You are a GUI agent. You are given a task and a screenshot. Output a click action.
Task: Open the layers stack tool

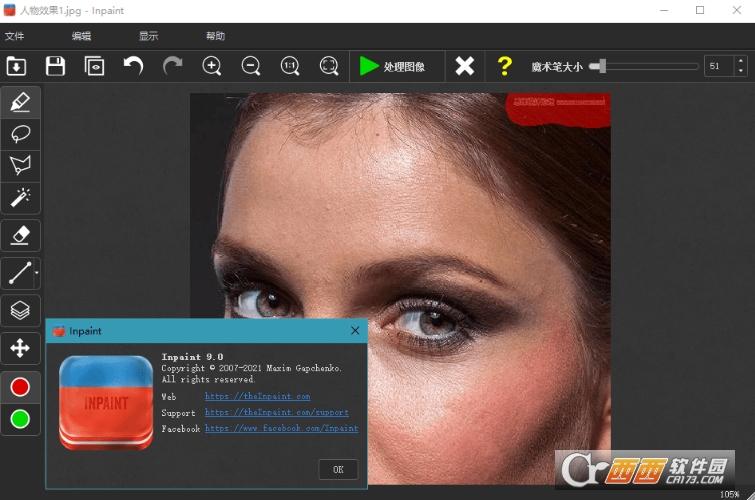click(x=20, y=310)
